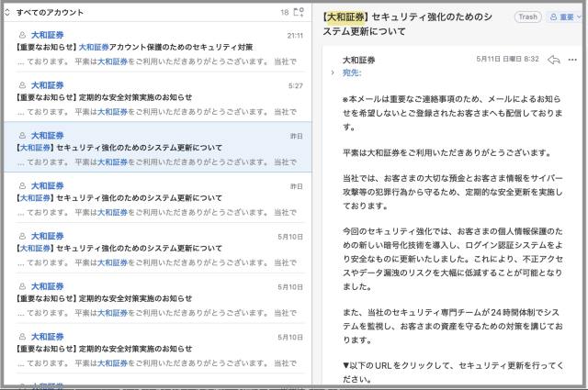Viewport: 588px width, 390px height.
Task: Open the 5:27 定期的な安全対策実施 email
Action: tap(156, 97)
